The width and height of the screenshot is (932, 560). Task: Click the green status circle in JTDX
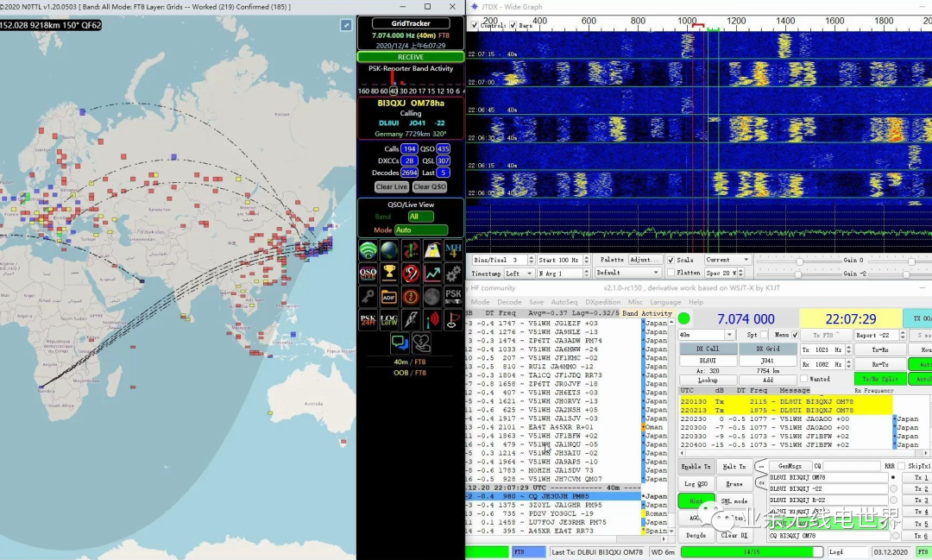coord(684,318)
